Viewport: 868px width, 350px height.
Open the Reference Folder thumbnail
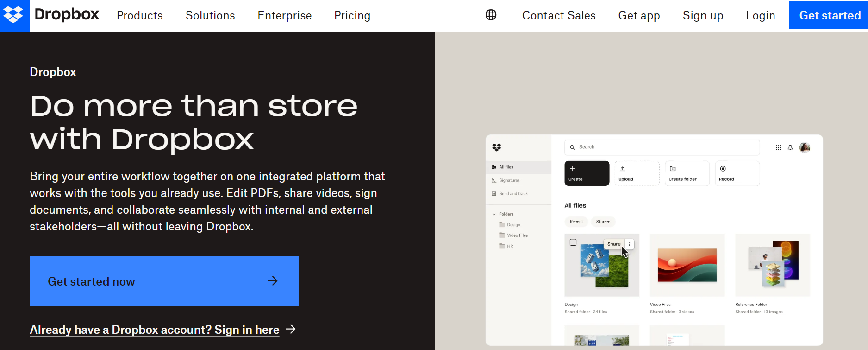773,265
